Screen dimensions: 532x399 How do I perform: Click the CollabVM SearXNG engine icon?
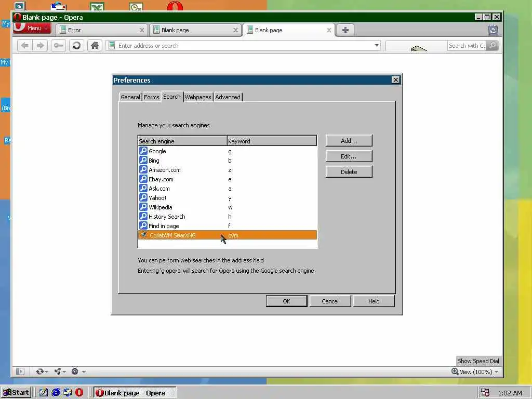coord(144,235)
